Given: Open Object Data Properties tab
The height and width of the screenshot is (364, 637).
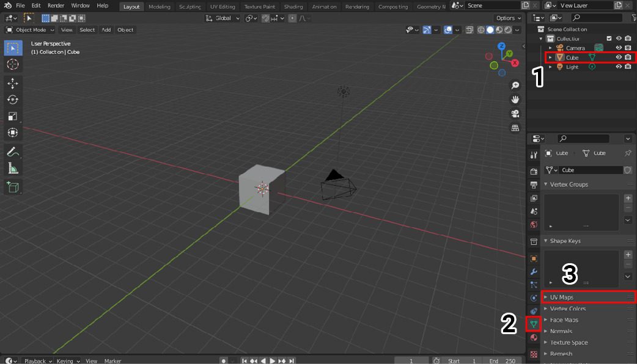Looking at the screenshot, I should 534,324.
